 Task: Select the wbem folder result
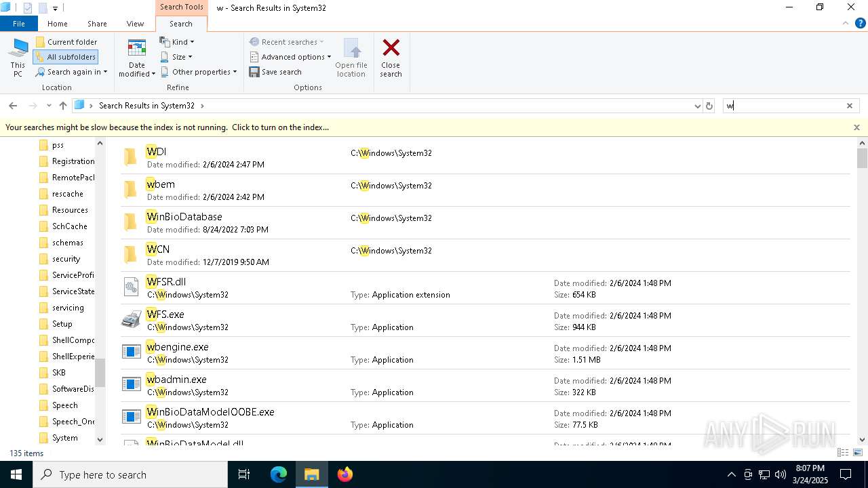coord(485,190)
